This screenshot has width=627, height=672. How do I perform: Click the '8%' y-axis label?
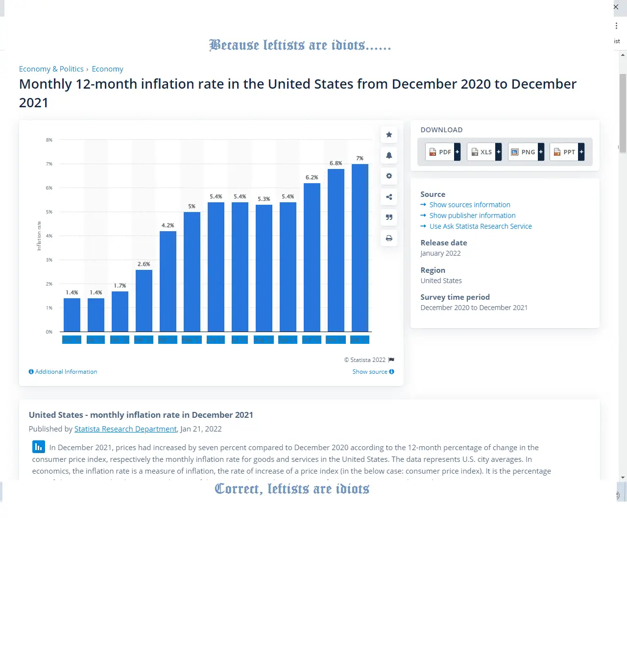[x=49, y=140]
